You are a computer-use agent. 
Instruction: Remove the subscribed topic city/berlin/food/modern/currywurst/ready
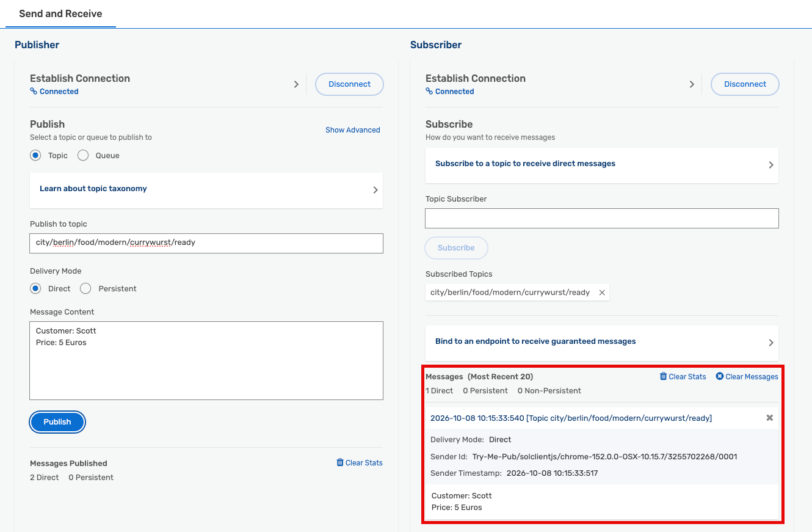point(602,293)
